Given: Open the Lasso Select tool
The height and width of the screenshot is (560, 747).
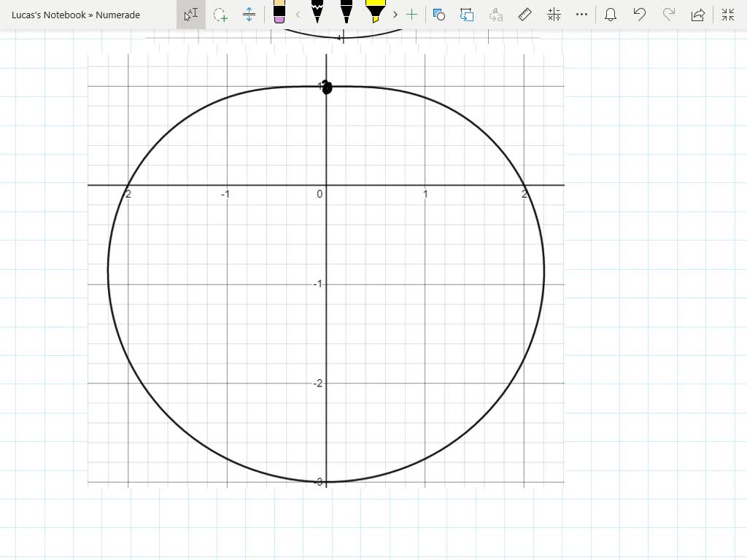Looking at the screenshot, I should (220, 15).
